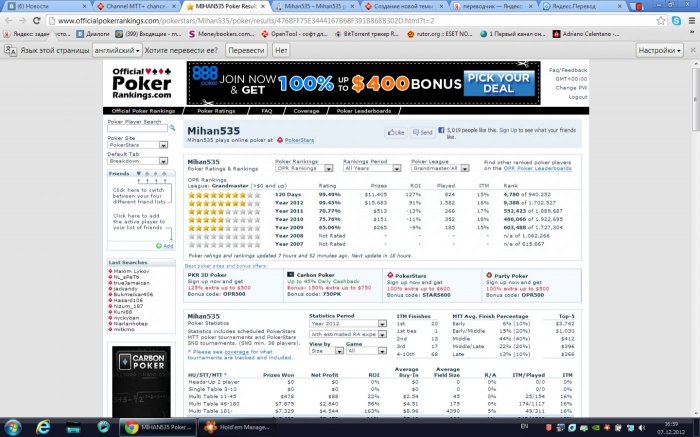Expand the Poker Rankings OPR Rankings dropdown
The height and width of the screenshot is (437, 700).
point(304,168)
